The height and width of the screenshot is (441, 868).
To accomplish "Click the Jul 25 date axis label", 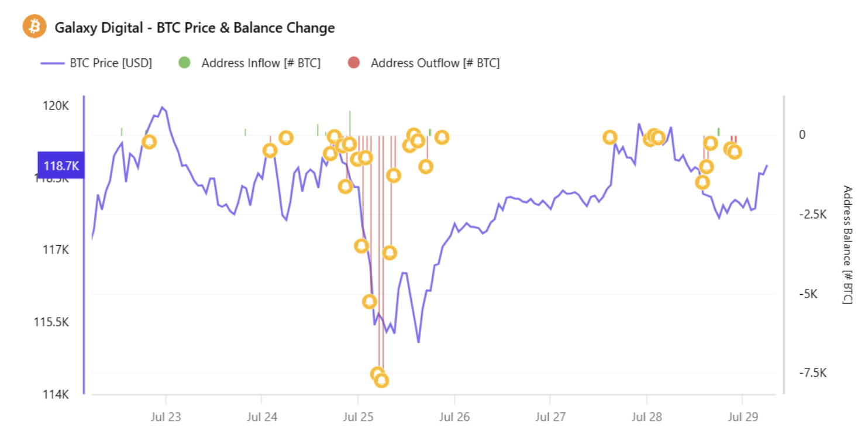I will [357, 417].
